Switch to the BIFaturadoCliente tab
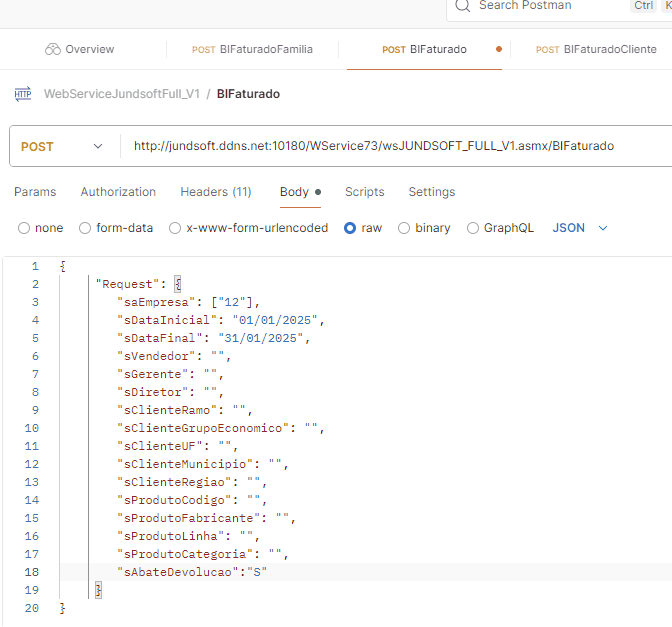The image size is (672, 627). pos(596,49)
